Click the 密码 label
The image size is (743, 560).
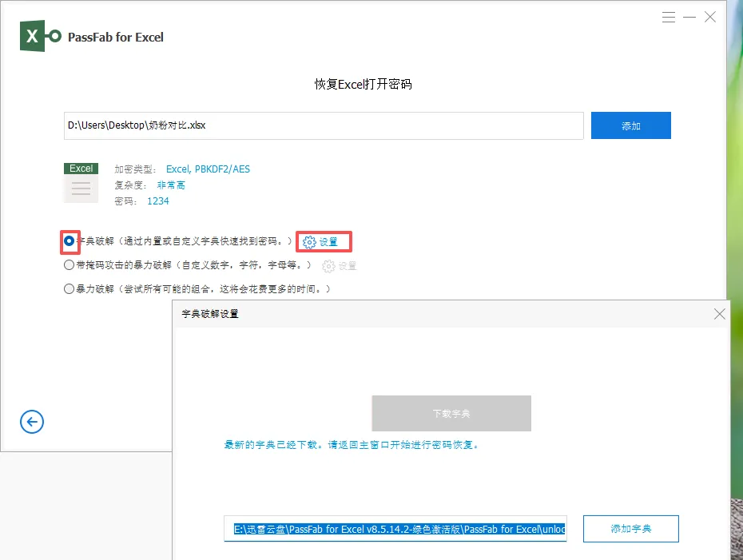point(125,201)
